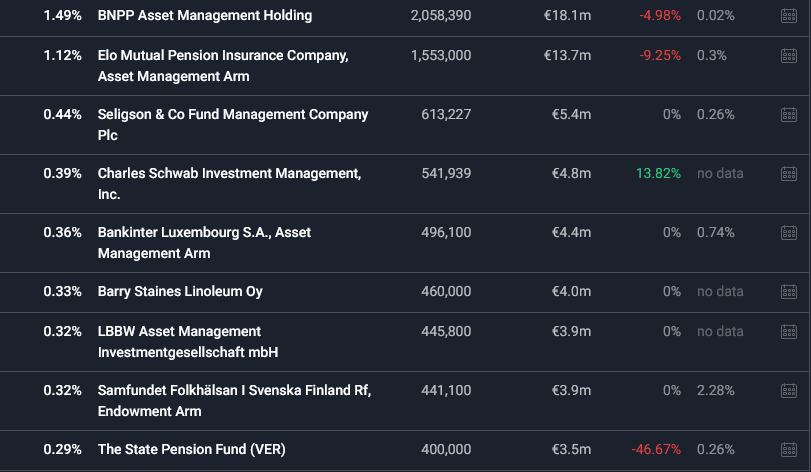The width and height of the screenshot is (811, 472).
Task: Click share count 445,800
Action: pyautogui.click(x=446, y=331)
